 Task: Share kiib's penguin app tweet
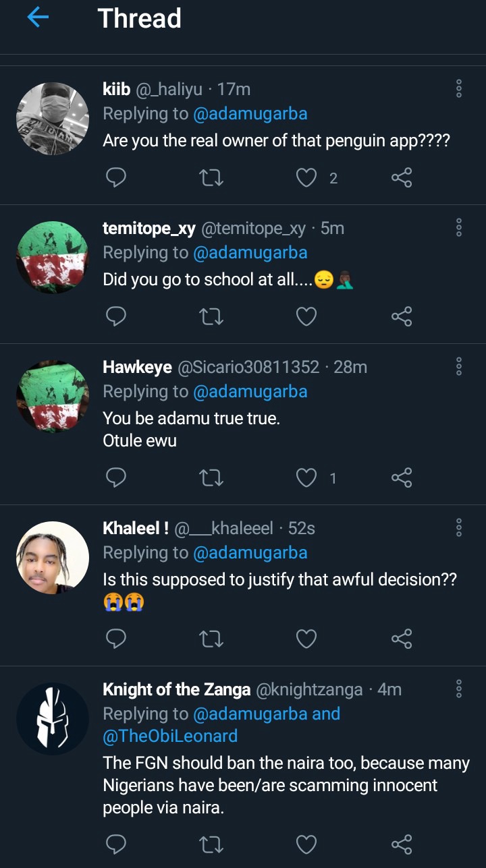402,178
